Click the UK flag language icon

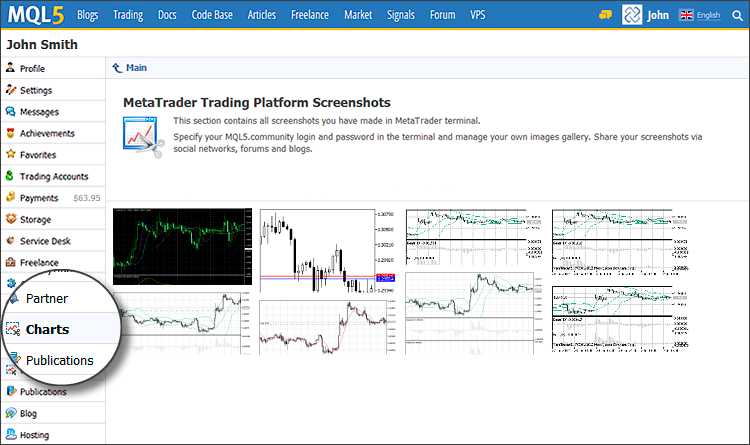point(686,15)
